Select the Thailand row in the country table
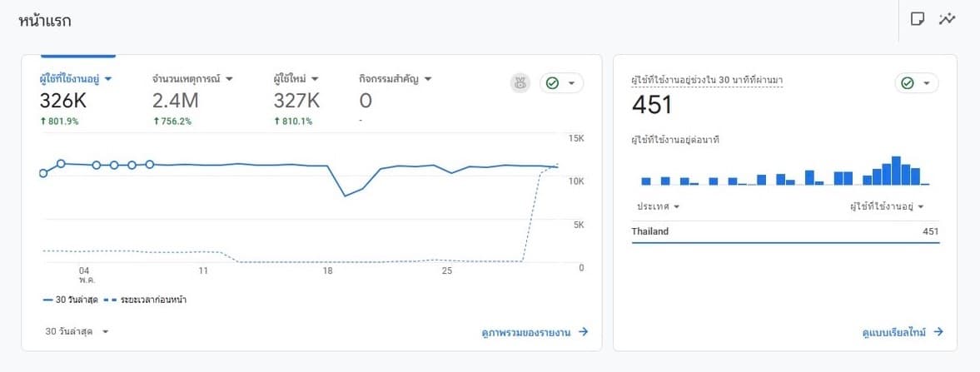This screenshot has height=372, width=980. pos(785,231)
